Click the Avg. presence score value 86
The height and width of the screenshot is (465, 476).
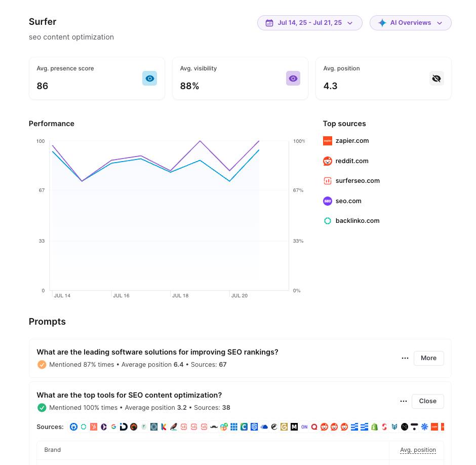click(43, 86)
